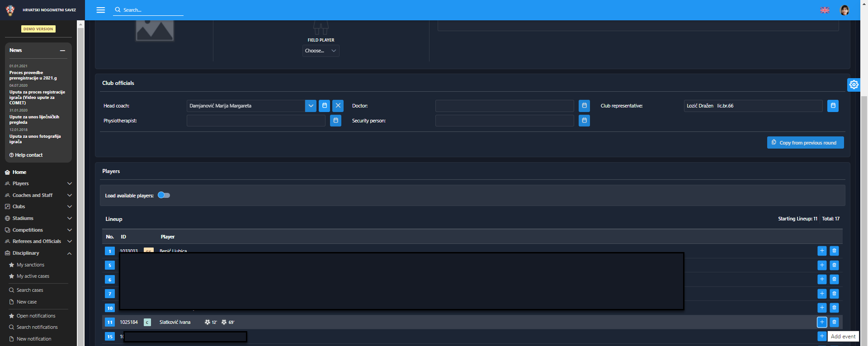
Task: Click the Physiotherapist input field
Action: [x=255, y=121]
